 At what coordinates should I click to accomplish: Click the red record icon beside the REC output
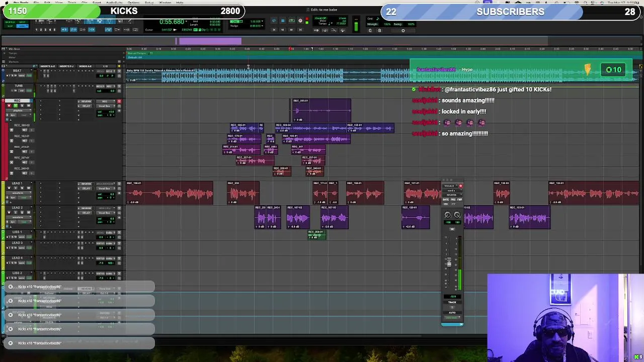(x=119, y=102)
